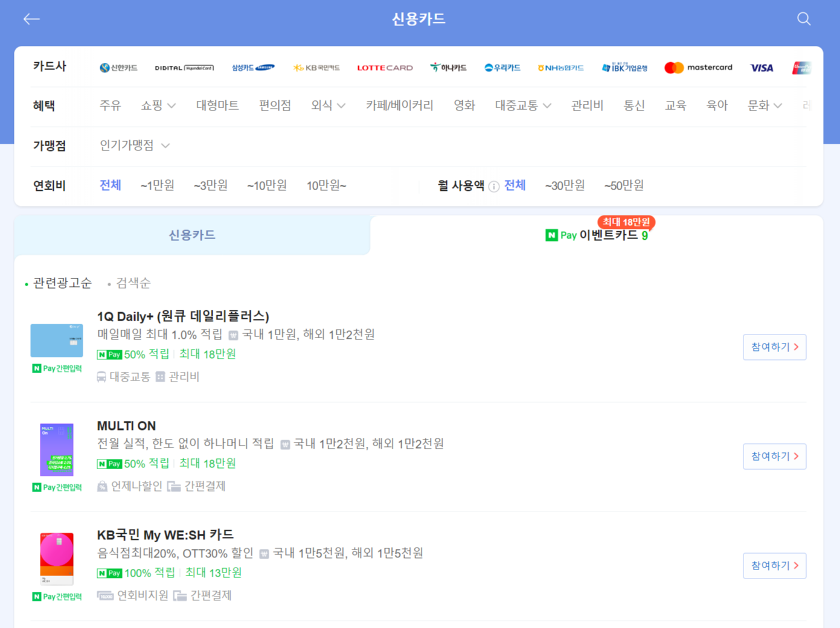Filter by VISA logo
The image size is (840, 628).
(x=761, y=68)
